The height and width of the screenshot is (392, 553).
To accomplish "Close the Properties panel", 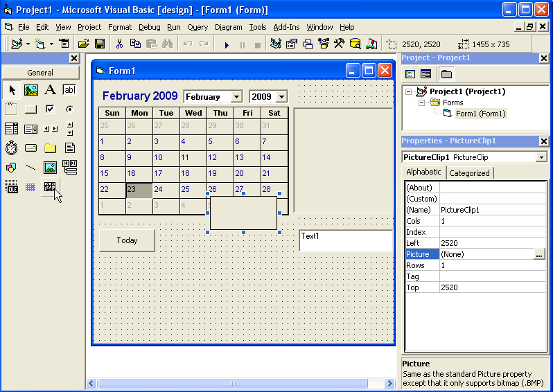I will [x=544, y=141].
